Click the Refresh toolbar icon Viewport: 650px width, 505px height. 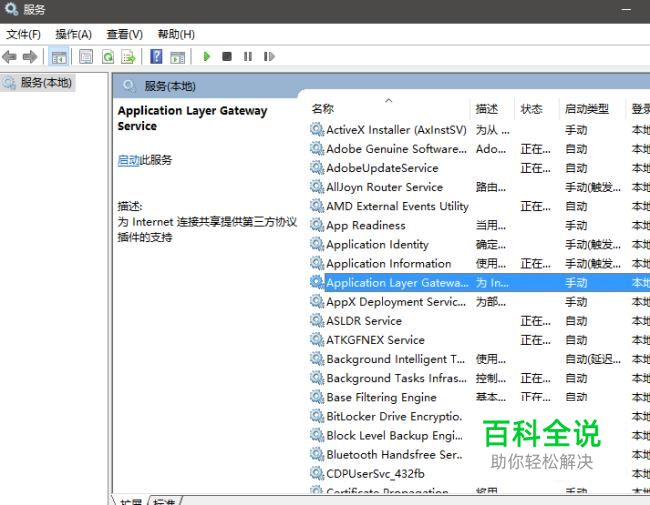click(x=108, y=56)
